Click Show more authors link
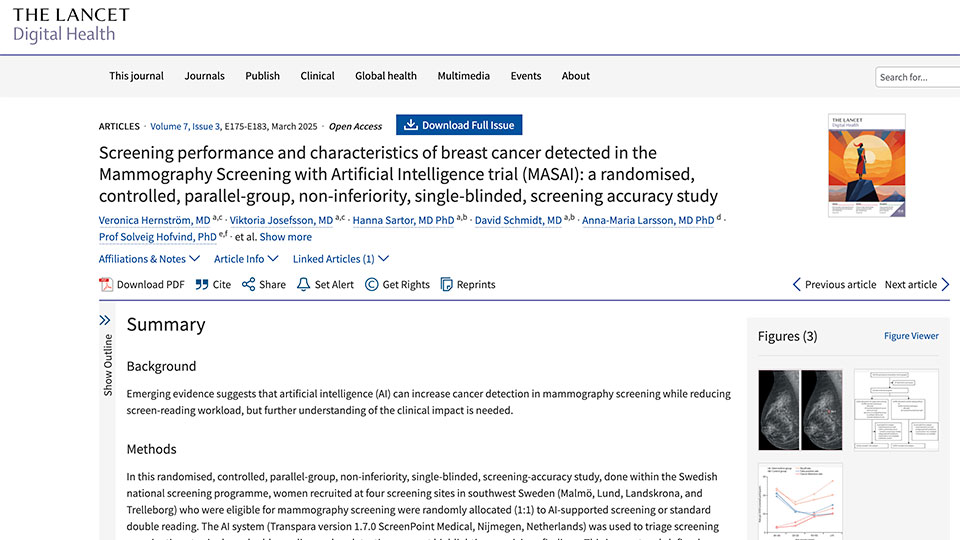The height and width of the screenshot is (540, 960). [x=285, y=237]
